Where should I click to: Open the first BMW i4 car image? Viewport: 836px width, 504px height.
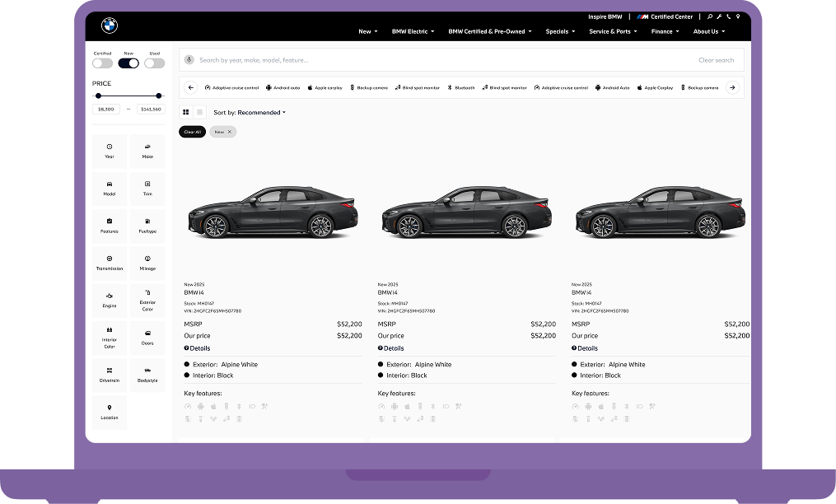pyautogui.click(x=273, y=212)
